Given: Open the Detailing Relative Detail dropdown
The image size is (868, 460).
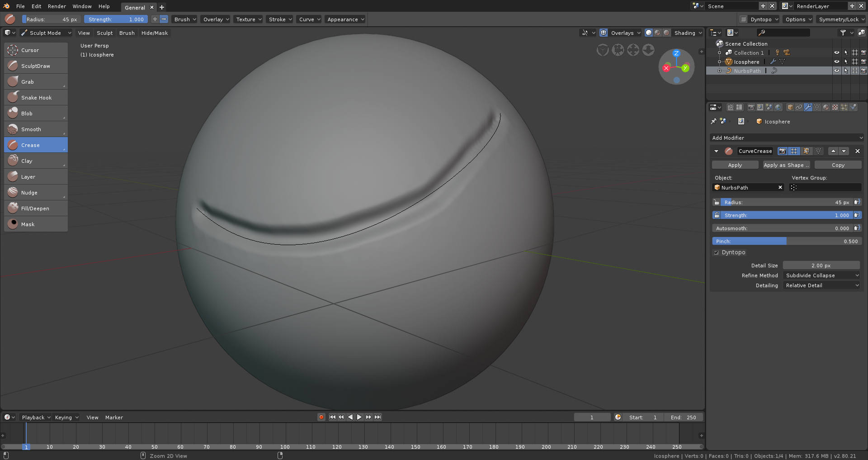Looking at the screenshot, I should tap(821, 285).
